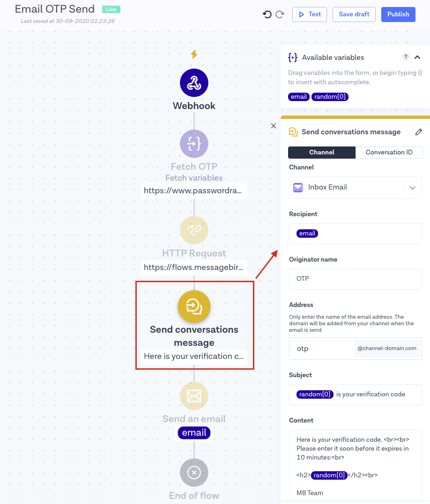Screen dimensions: 430x504
Task: Click the random[0] variable chip in Available variables
Action: click(330, 97)
